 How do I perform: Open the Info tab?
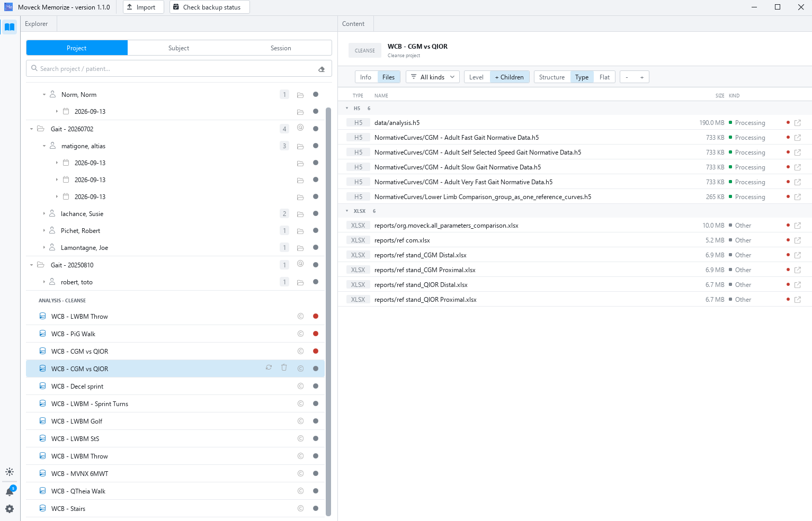(x=366, y=77)
